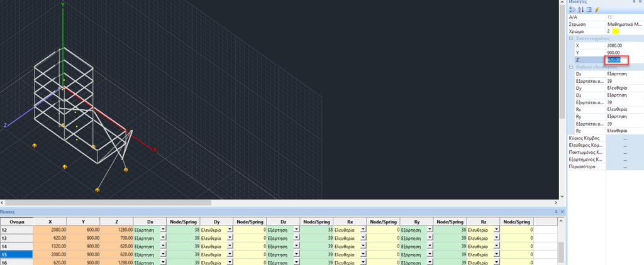Click the table vertical scrollbar up arrow
The width and height of the screenshot is (644, 265).
point(561,222)
